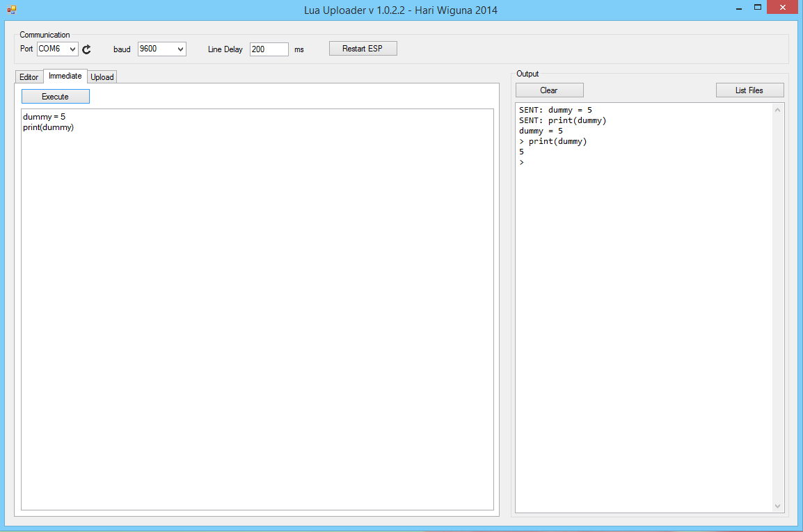803x532 pixels.
Task: Click the "SENT: print(dummy)" line in Output
Action: pos(562,120)
